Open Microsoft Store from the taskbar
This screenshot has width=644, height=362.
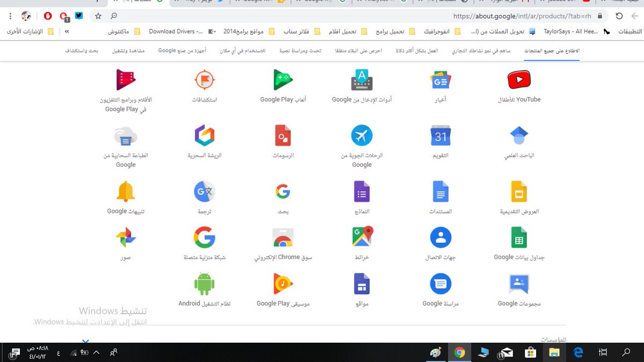(530, 352)
